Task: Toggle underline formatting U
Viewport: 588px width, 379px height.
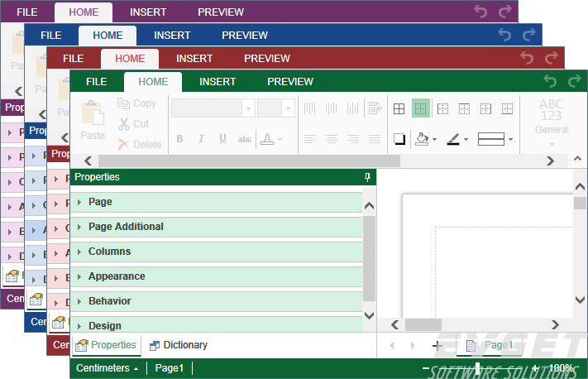Action: pyautogui.click(x=222, y=139)
